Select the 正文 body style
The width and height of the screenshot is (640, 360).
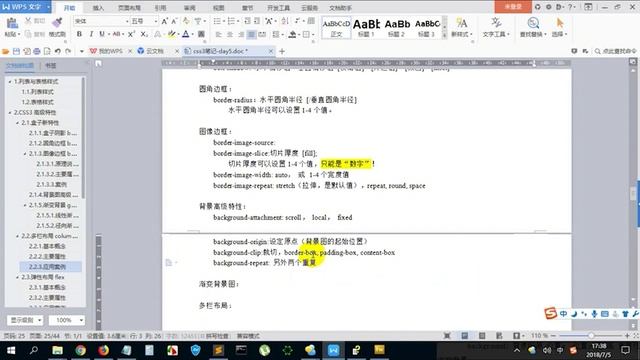point(336,28)
